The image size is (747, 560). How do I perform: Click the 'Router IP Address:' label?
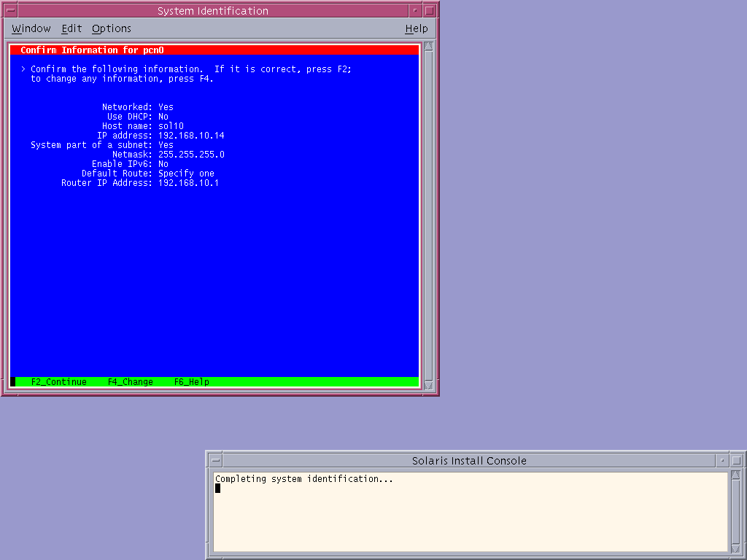pyautogui.click(x=107, y=183)
